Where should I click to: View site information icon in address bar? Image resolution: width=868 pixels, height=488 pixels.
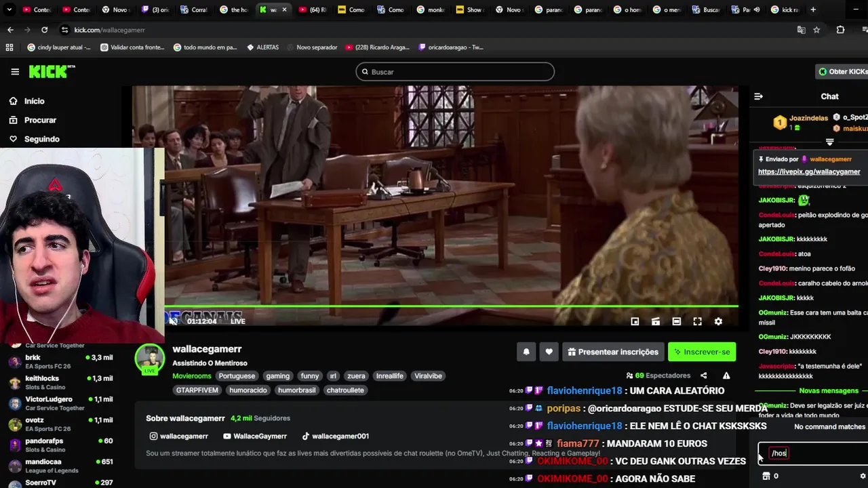click(x=64, y=30)
